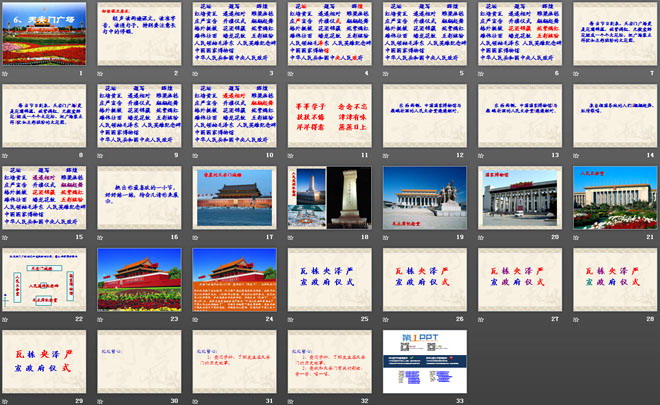Select slide 29 with the large character list
The width and height of the screenshot is (660, 405).
point(42,359)
